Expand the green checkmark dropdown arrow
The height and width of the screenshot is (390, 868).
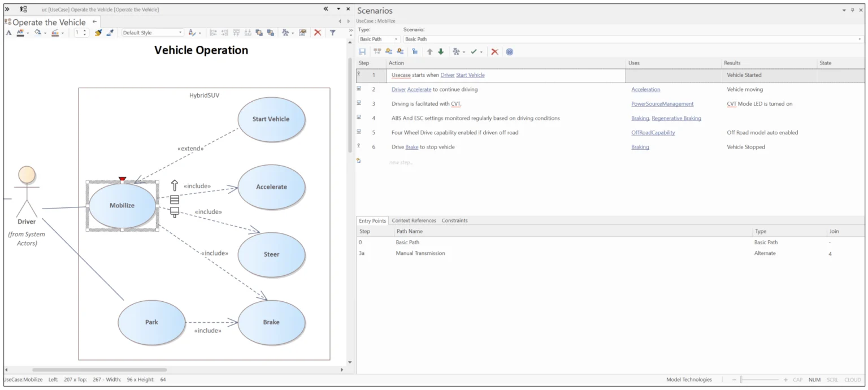(481, 52)
